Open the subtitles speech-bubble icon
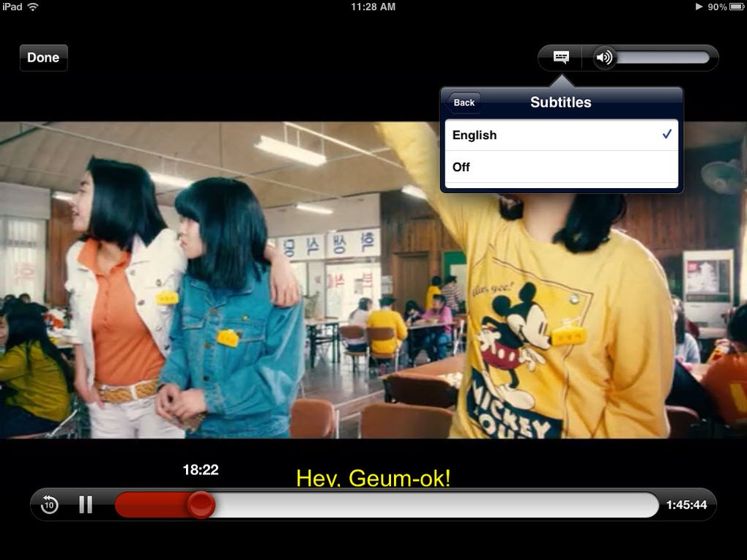This screenshot has height=560, width=747. (561, 58)
